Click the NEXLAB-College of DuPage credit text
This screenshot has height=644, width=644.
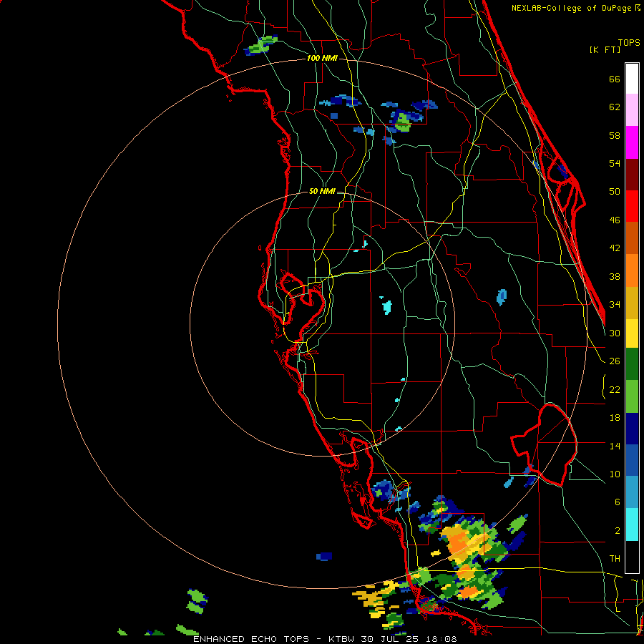[x=572, y=8]
